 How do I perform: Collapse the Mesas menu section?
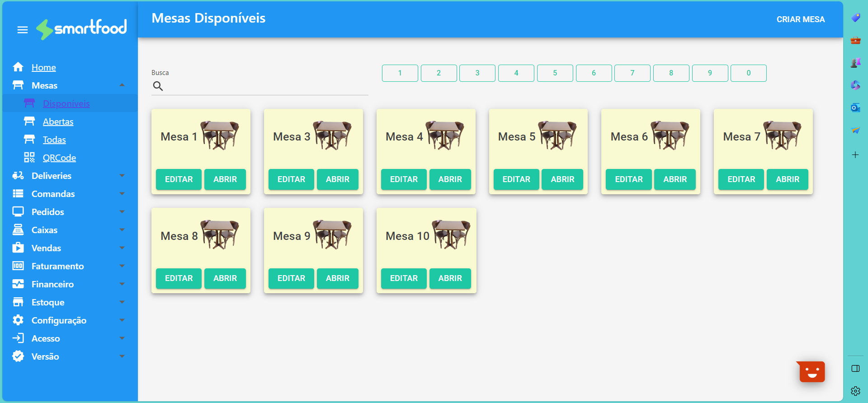click(122, 85)
